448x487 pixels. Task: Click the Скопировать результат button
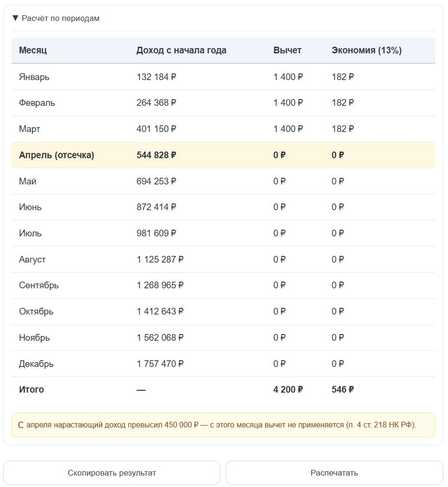[x=112, y=473]
